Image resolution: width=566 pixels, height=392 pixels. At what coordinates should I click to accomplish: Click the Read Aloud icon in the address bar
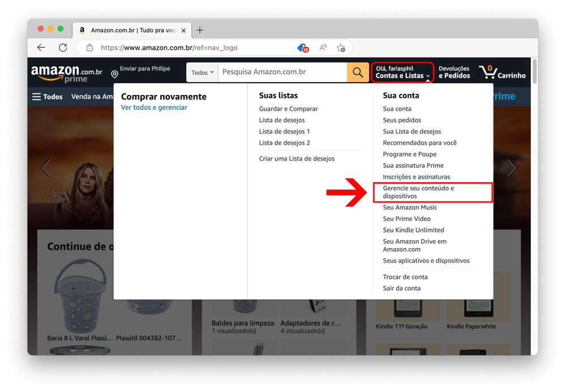click(323, 48)
